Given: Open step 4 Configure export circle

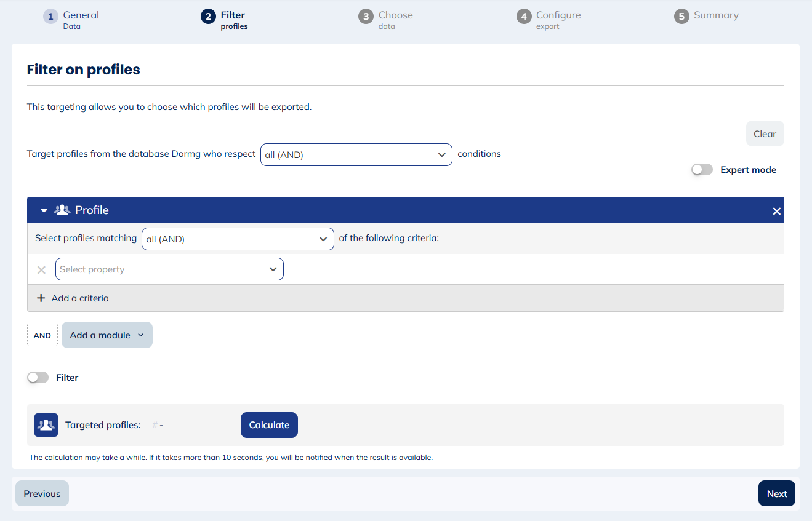Looking at the screenshot, I should 524,17.
